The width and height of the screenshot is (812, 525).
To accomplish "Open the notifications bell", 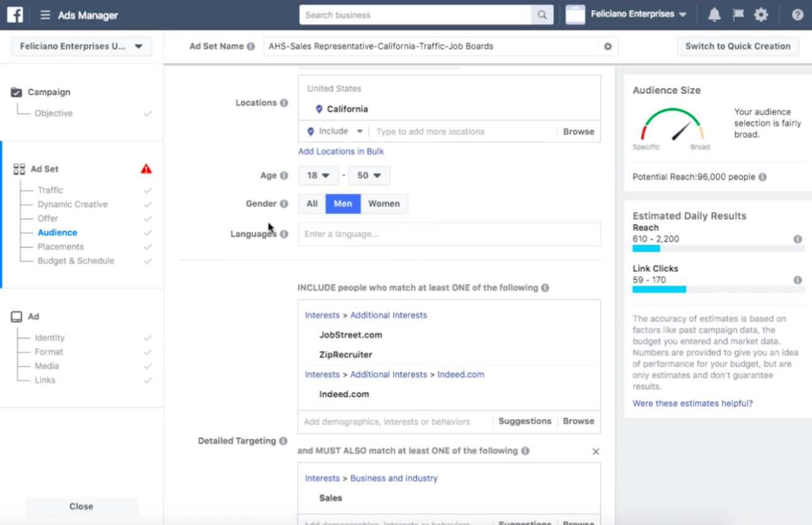I will (x=714, y=15).
